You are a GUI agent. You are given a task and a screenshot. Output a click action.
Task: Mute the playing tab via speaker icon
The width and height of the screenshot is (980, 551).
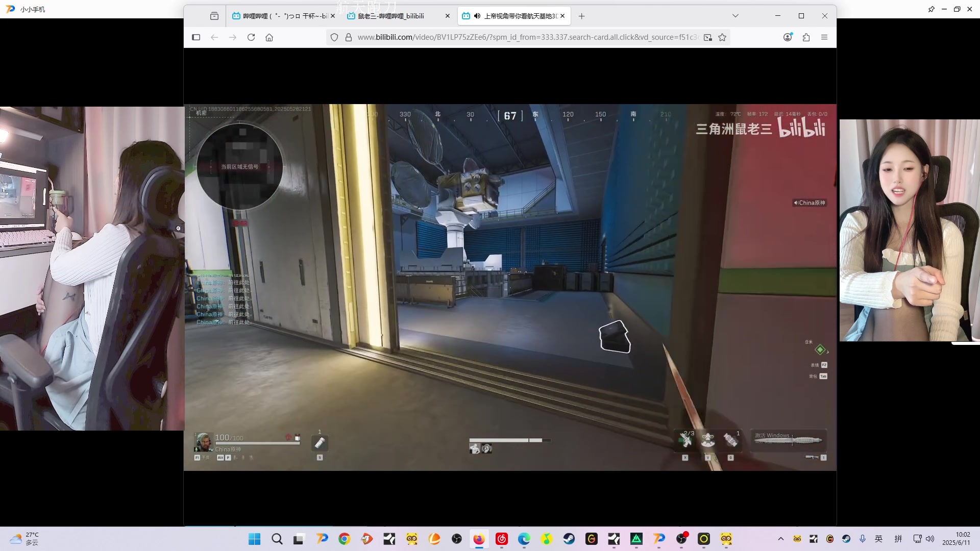coord(477,16)
